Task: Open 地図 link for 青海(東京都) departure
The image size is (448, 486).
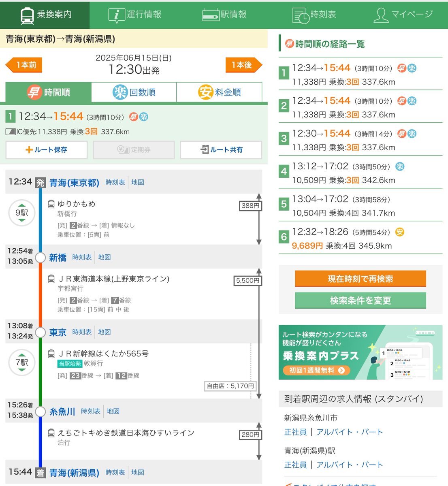Action: [138, 183]
